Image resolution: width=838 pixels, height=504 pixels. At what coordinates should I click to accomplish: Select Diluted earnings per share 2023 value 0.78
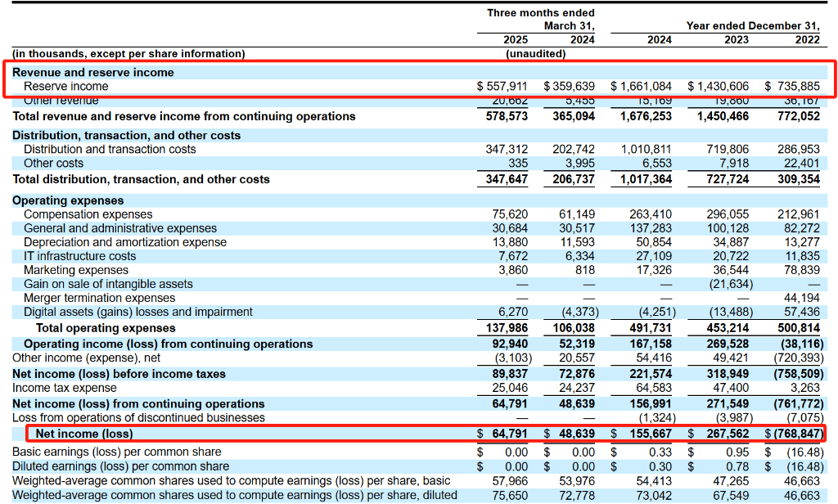point(737,466)
